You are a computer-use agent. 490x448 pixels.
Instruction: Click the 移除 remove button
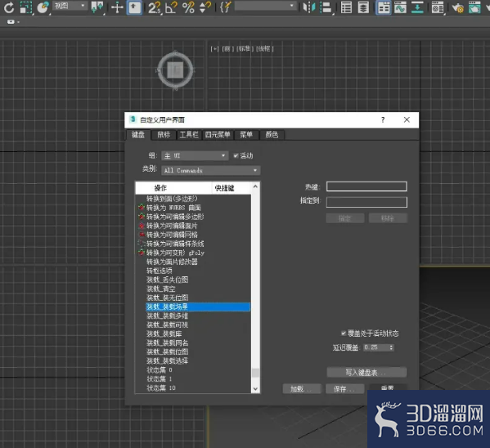coord(388,218)
